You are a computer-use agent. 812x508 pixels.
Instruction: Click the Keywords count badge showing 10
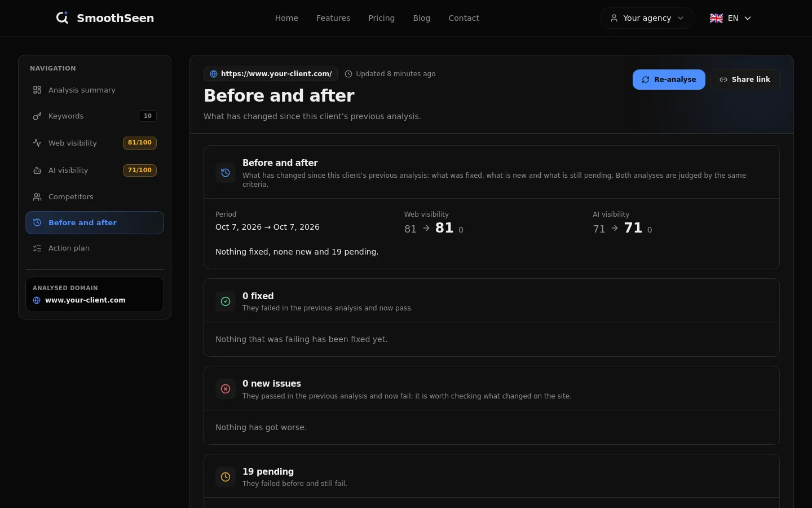pos(148,116)
